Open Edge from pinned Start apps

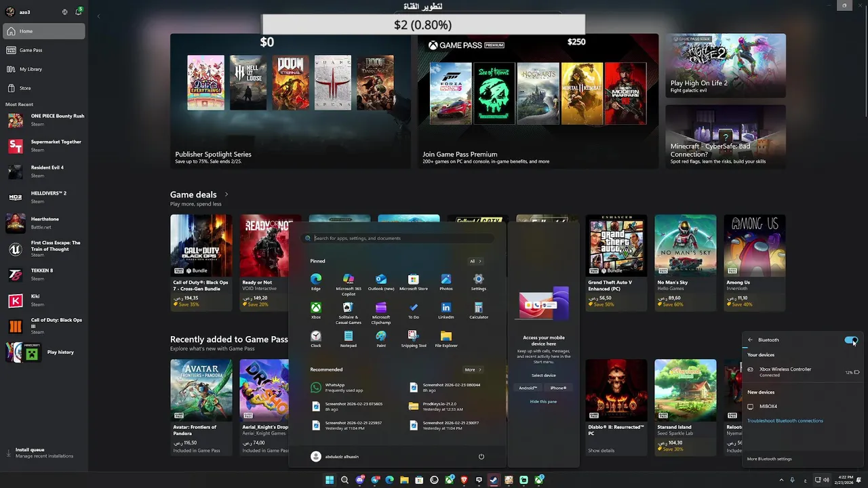[x=316, y=282]
